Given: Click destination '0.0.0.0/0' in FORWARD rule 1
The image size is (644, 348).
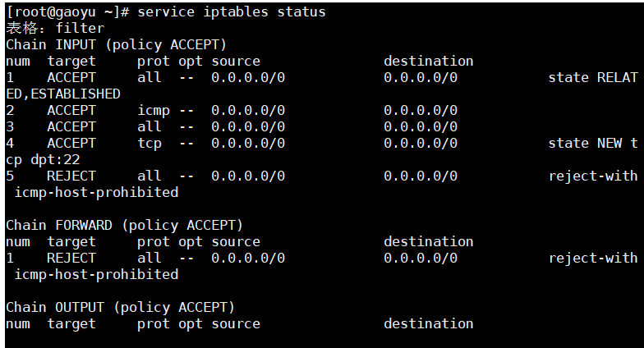Looking at the screenshot, I should (x=421, y=258).
